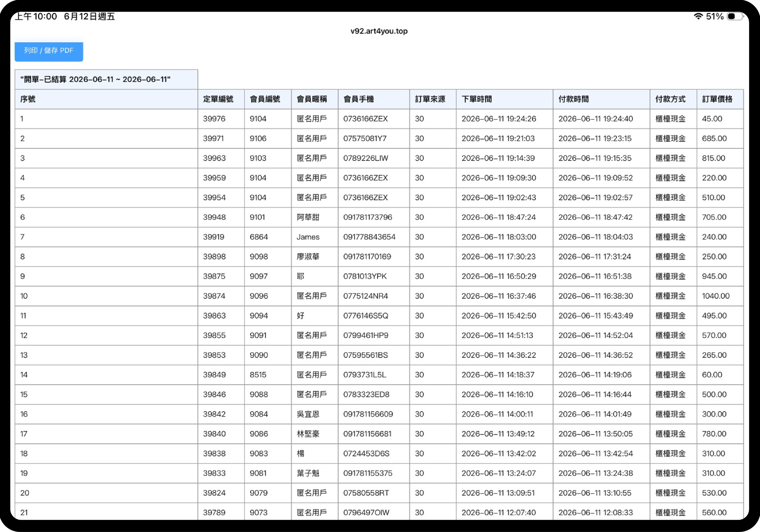Click member nickname 阿華甜
Image resolution: width=760 pixels, height=532 pixels.
click(x=308, y=217)
